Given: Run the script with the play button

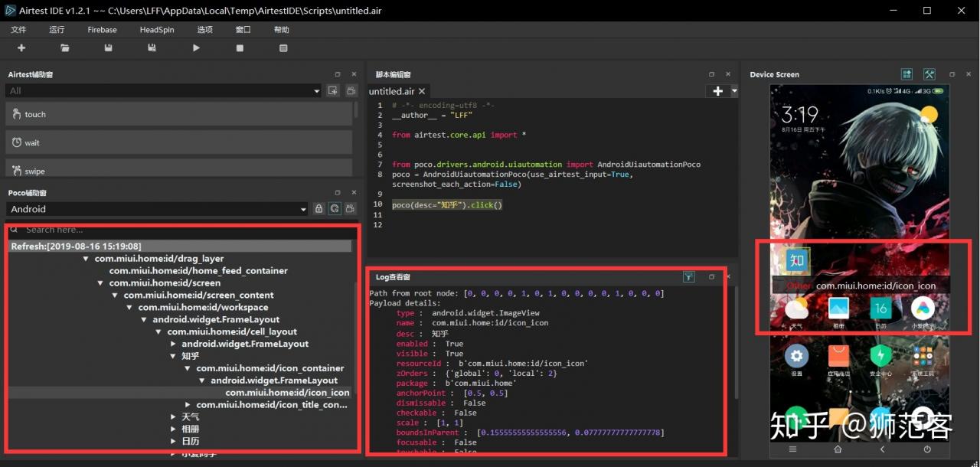Looking at the screenshot, I should (x=196, y=48).
